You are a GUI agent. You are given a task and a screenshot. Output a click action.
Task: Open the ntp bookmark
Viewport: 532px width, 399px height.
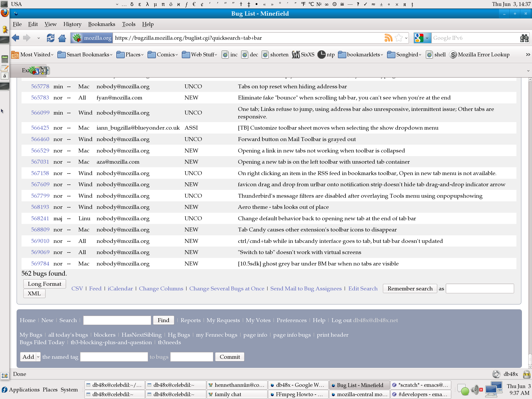point(326,55)
